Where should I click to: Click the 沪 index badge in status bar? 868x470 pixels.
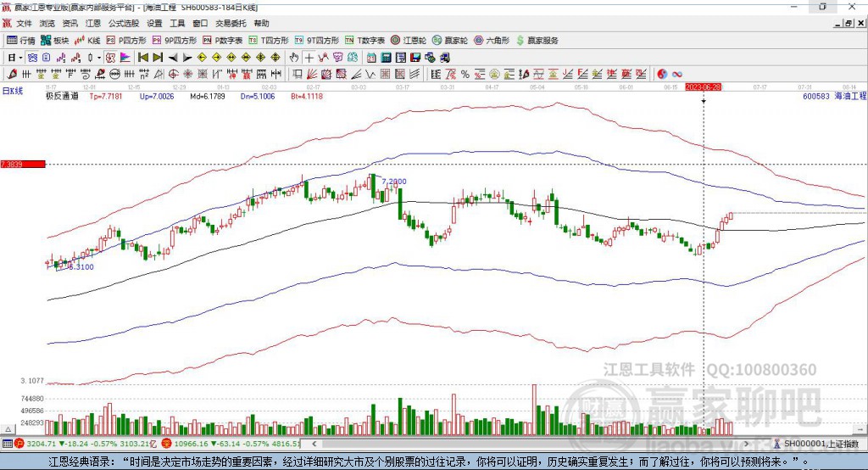[19, 444]
